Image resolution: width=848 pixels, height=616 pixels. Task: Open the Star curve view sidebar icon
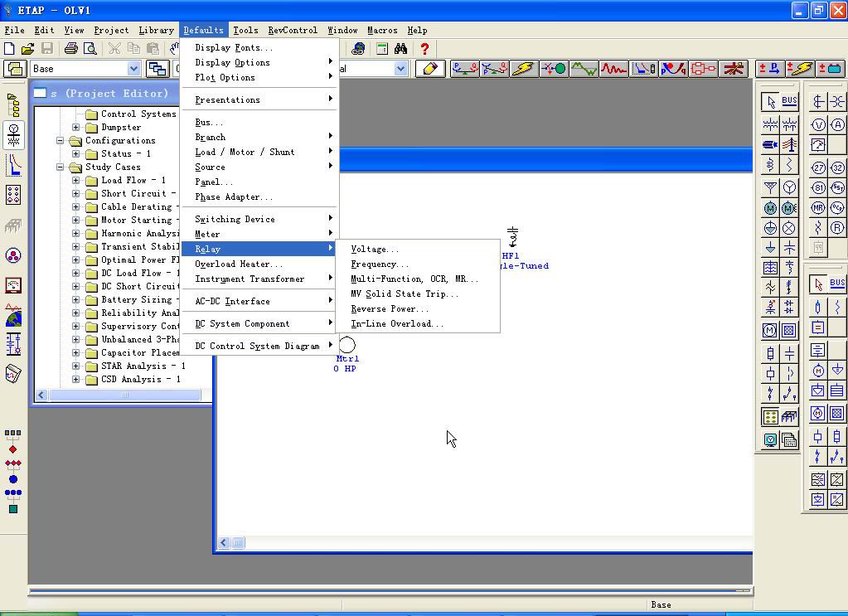pyautogui.click(x=13, y=164)
